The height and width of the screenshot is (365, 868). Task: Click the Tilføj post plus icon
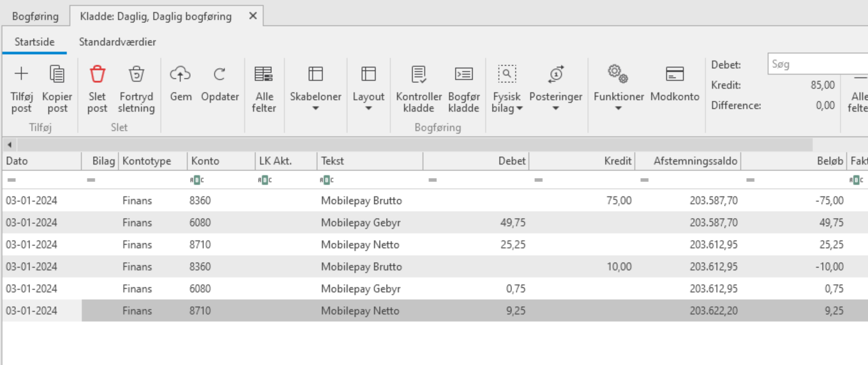tap(21, 73)
